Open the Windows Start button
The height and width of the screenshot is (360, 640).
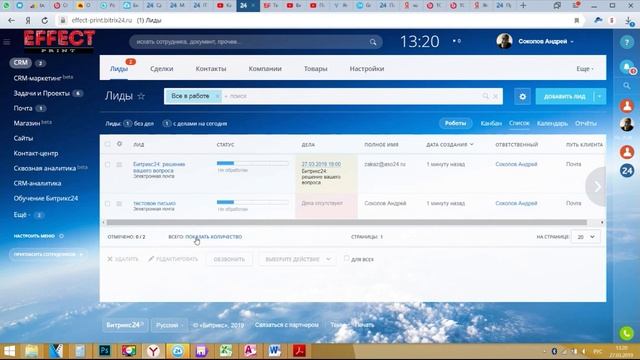(x=9, y=351)
